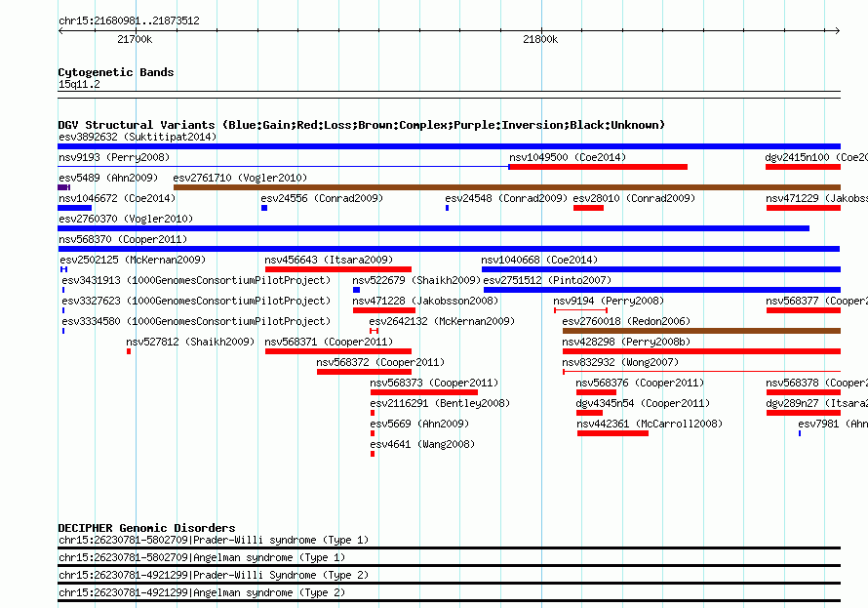868x608 pixels.
Task: Select the esv2761710 (Vogler2010) complex variant label
Action: [x=240, y=178]
